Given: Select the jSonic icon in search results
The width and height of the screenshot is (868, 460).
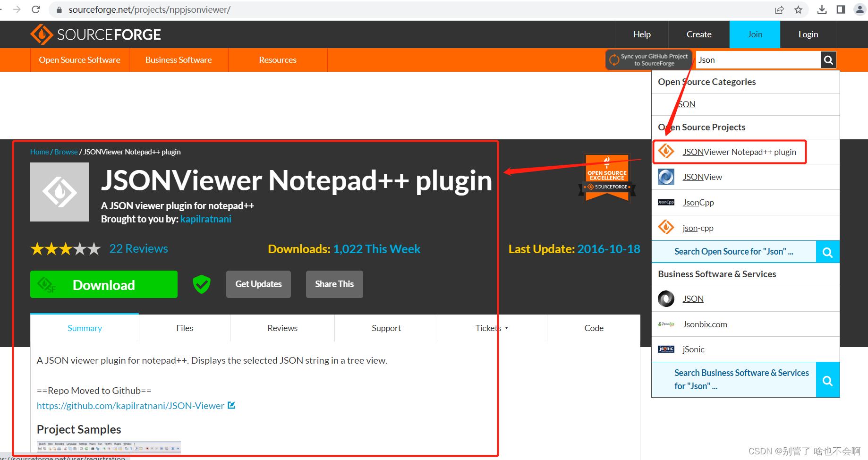Looking at the screenshot, I should tap(666, 349).
